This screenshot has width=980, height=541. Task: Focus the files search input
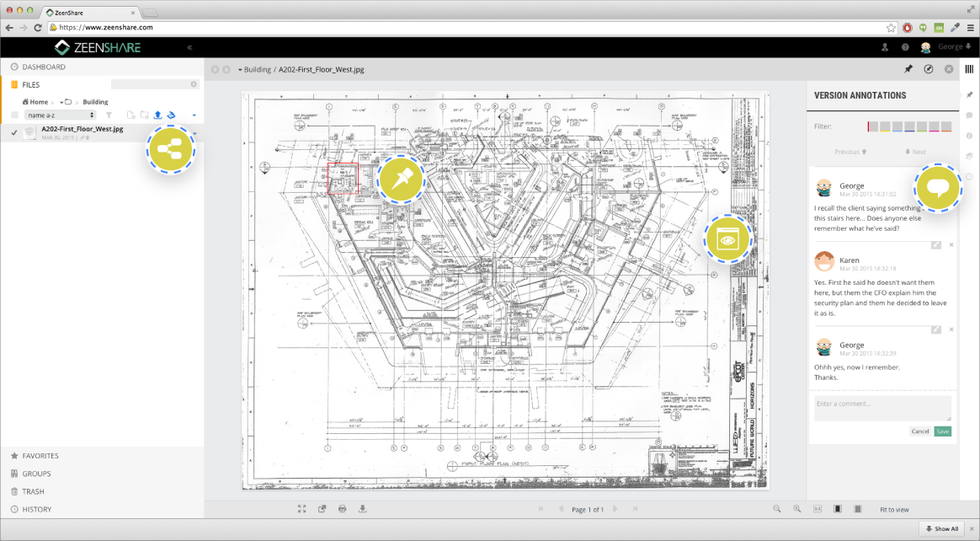click(x=155, y=84)
